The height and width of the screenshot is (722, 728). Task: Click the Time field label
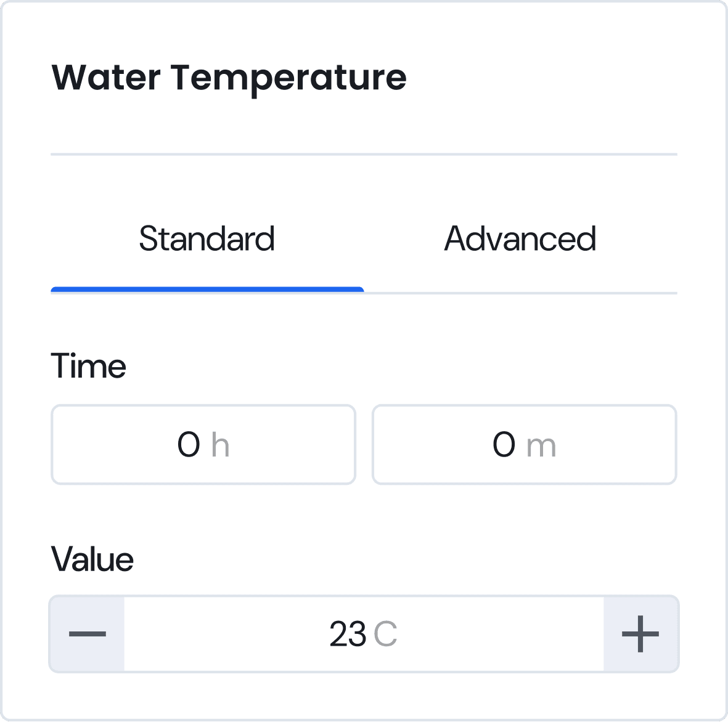coord(88,366)
